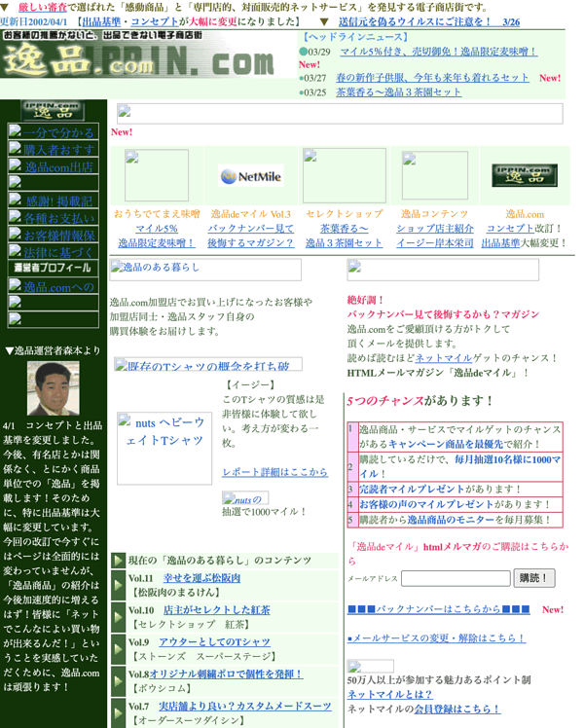Open the 出品基準 link in update notice
This screenshot has width=584, height=728.
click(101, 21)
